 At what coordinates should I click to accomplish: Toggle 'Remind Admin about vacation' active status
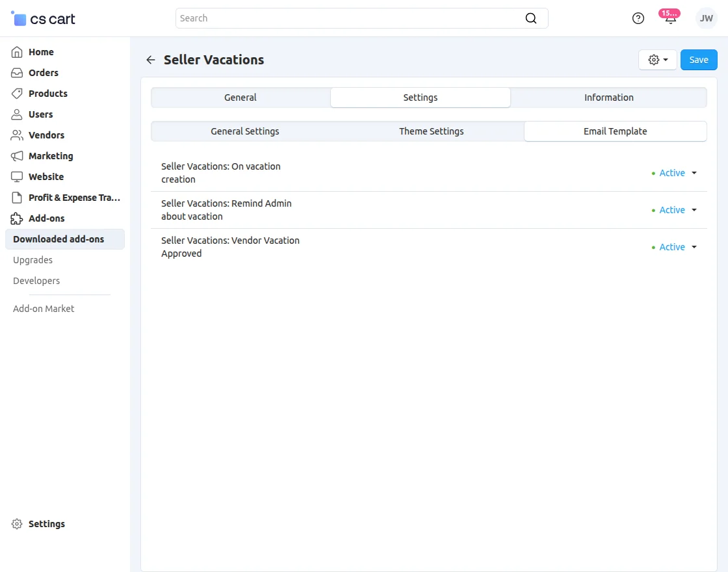tap(672, 210)
